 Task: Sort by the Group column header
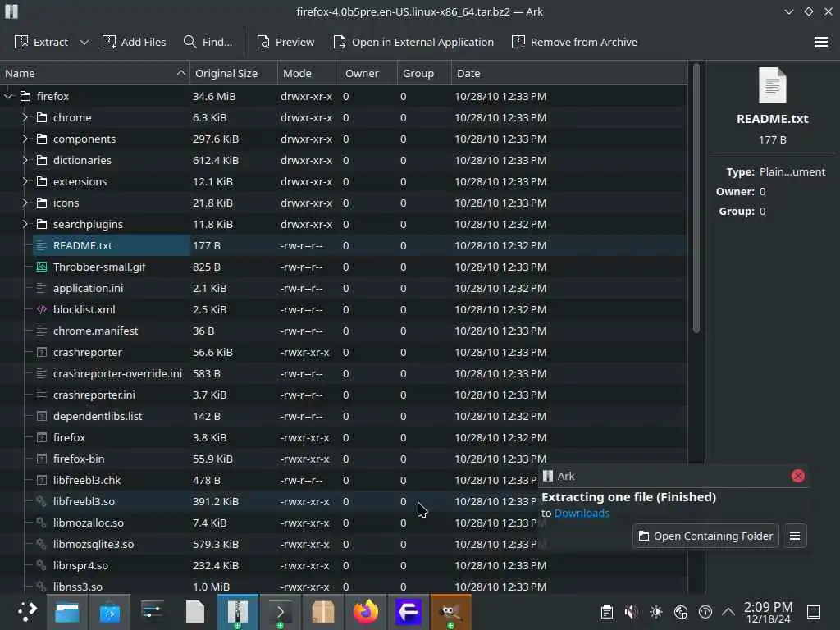click(424, 73)
